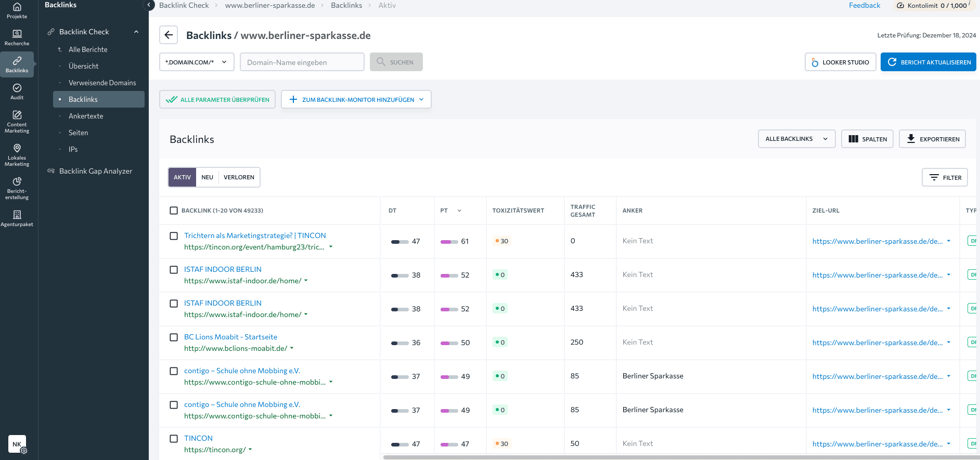The height and width of the screenshot is (460, 980).
Task: Open Trichtern als Marketingstrategie TINCON link
Action: pyautogui.click(x=255, y=235)
